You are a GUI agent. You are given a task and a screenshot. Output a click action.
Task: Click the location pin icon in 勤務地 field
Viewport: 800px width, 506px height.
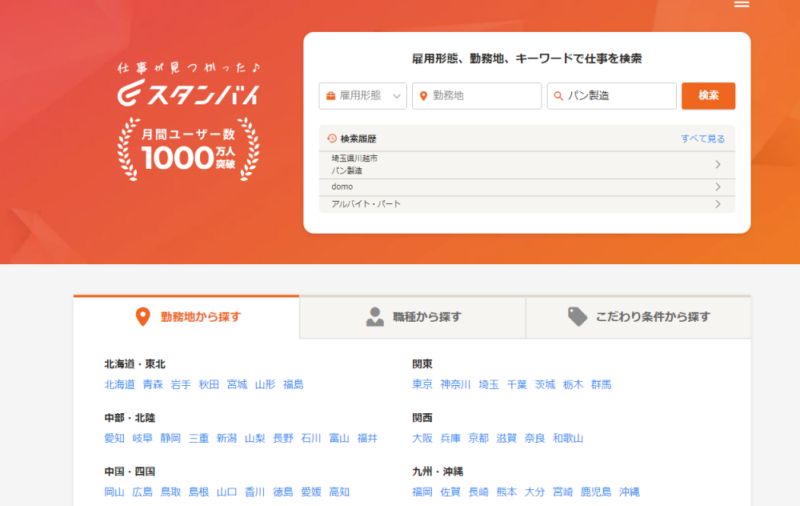pyautogui.click(x=424, y=96)
